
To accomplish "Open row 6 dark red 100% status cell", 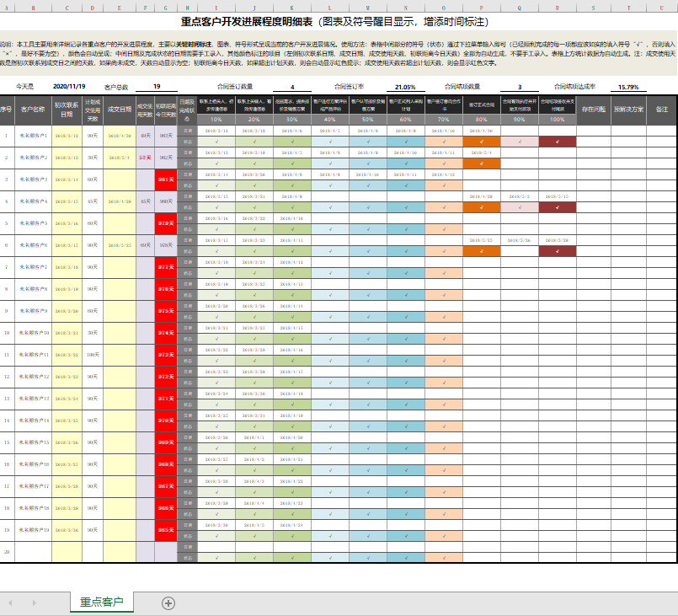I will pos(557,251).
